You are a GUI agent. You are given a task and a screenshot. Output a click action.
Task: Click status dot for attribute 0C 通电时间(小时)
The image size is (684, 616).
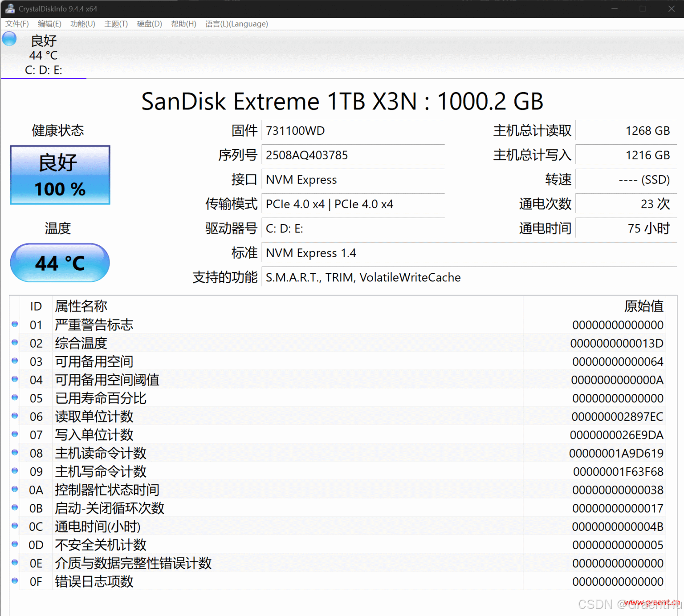tap(15, 526)
